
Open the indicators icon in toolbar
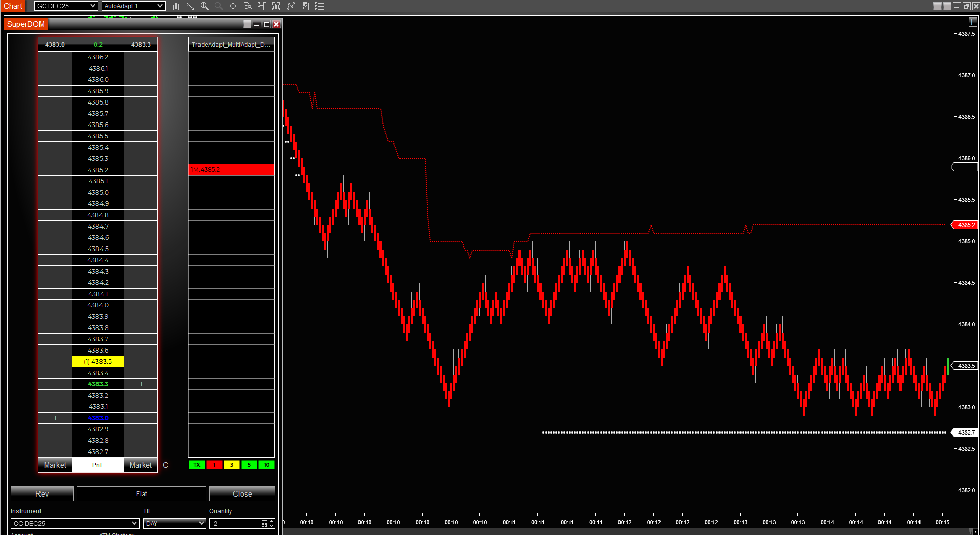[x=276, y=6]
